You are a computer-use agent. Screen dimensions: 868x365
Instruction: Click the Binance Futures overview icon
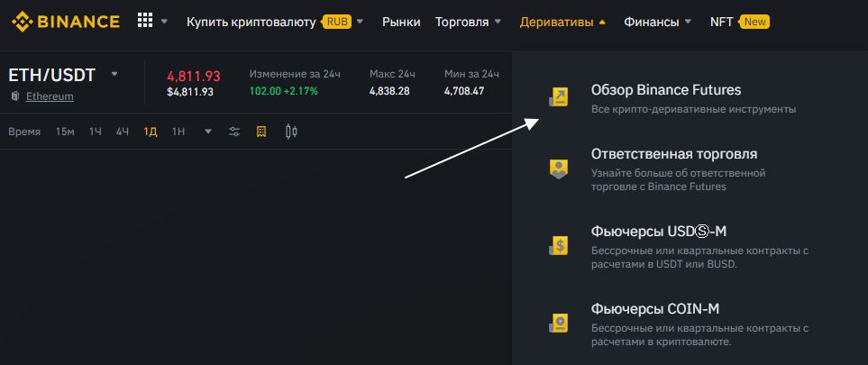click(x=559, y=97)
